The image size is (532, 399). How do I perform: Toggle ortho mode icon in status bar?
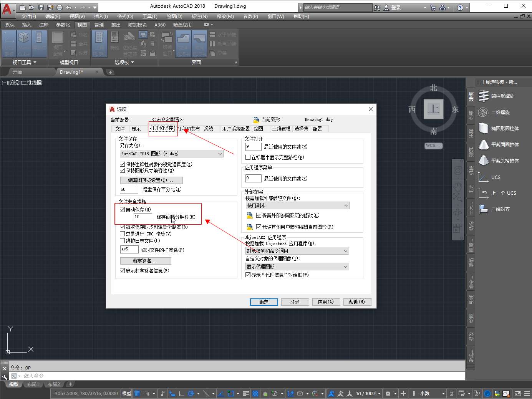pos(181,394)
